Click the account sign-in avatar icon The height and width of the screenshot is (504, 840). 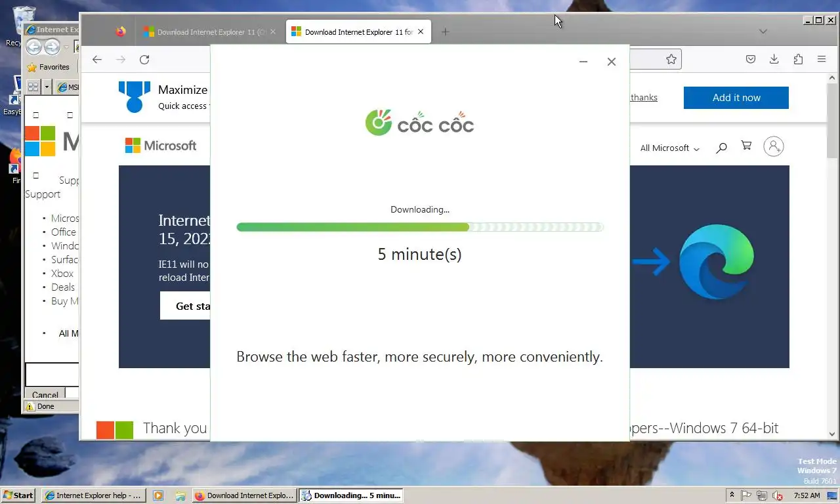coord(774,146)
